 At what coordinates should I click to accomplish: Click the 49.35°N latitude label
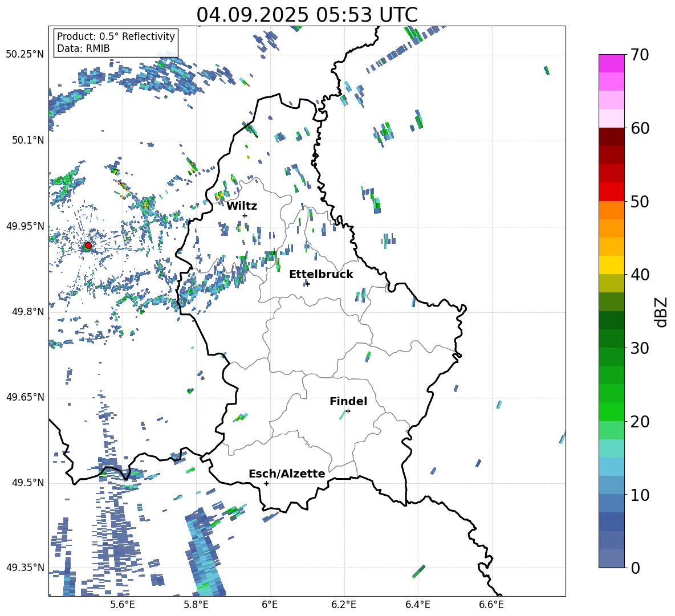pos(25,568)
